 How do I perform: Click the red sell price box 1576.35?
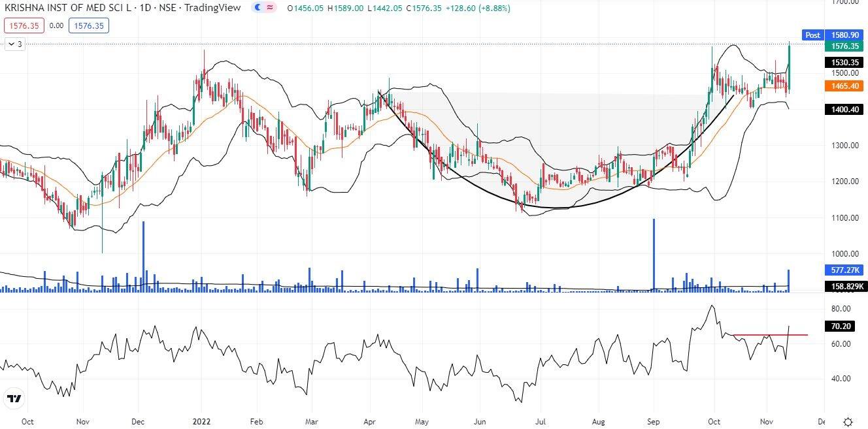[x=23, y=25]
